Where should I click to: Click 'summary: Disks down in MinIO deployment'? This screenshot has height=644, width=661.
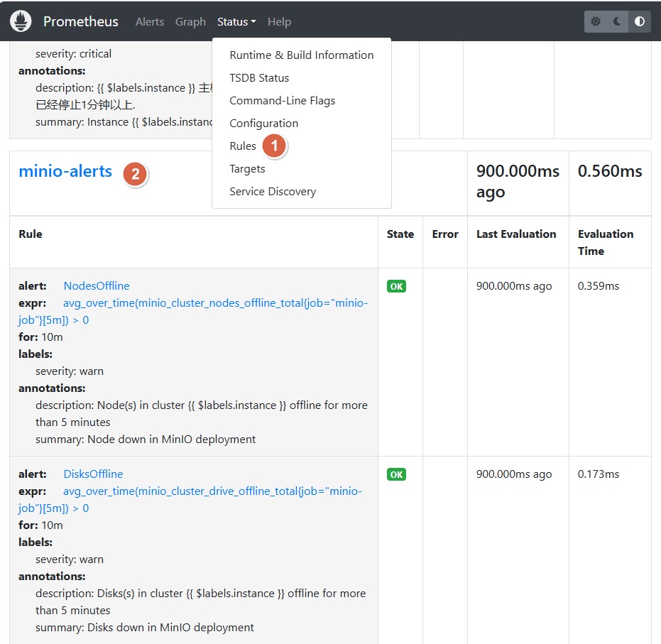coord(145,628)
